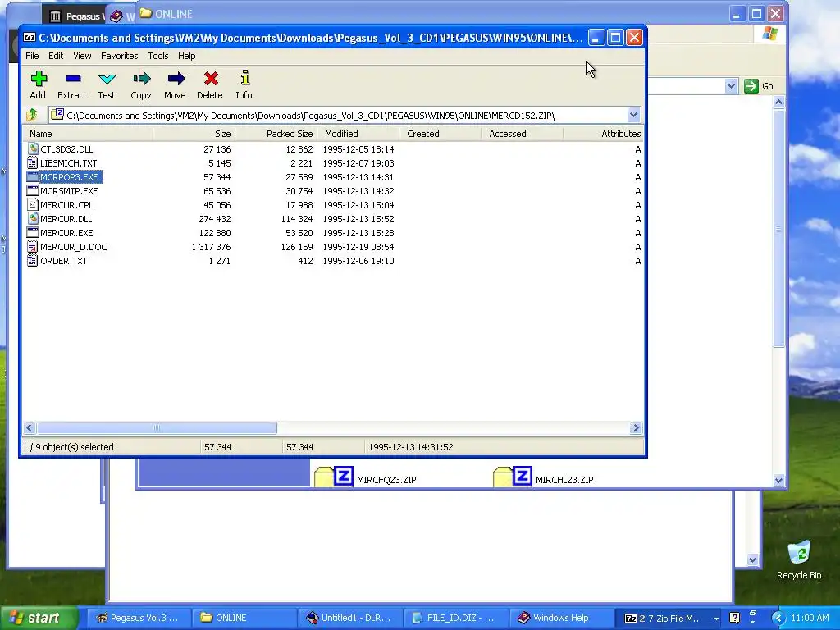
Task: Click horizontal scrollbar left arrow
Action: 30,427
